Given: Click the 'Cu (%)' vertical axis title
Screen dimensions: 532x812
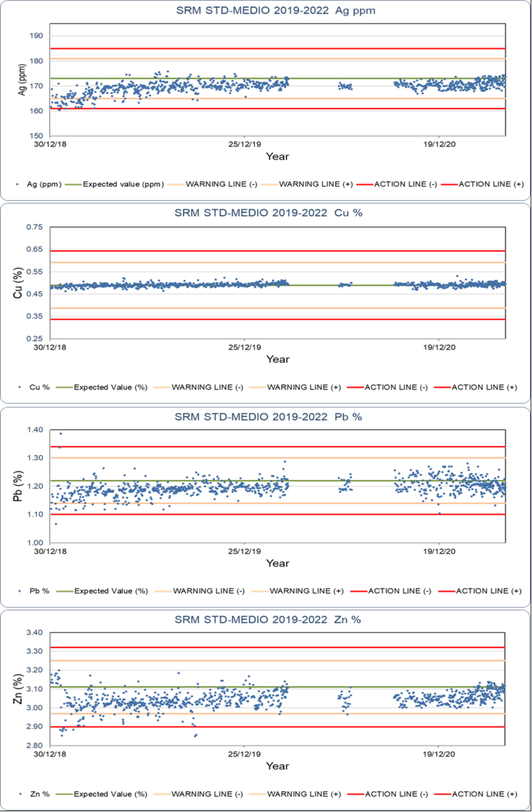Looking at the screenshot, I should pos(18,283).
